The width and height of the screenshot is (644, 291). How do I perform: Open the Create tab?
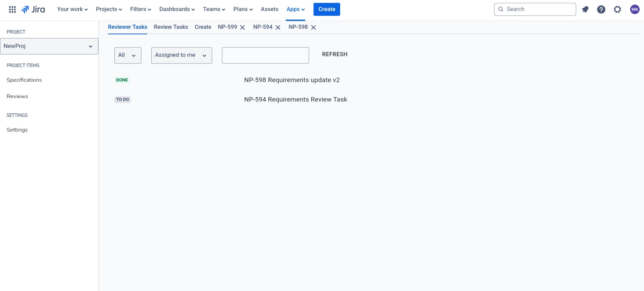pos(203,27)
